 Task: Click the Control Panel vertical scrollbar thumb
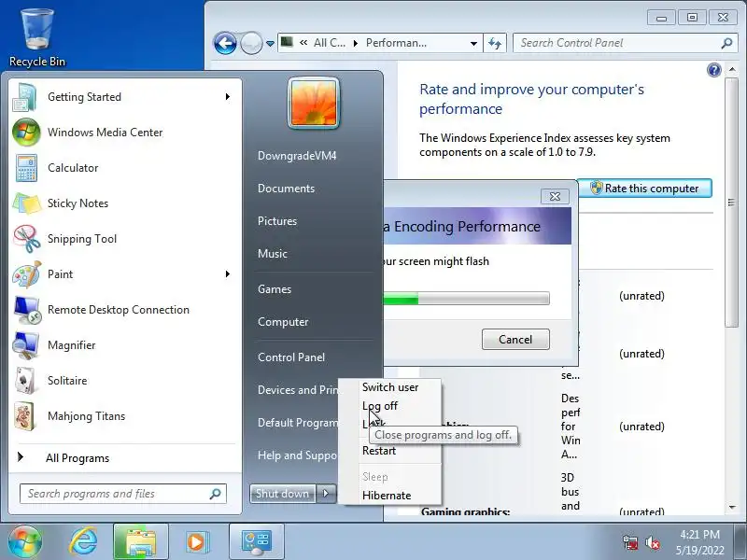click(x=731, y=203)
